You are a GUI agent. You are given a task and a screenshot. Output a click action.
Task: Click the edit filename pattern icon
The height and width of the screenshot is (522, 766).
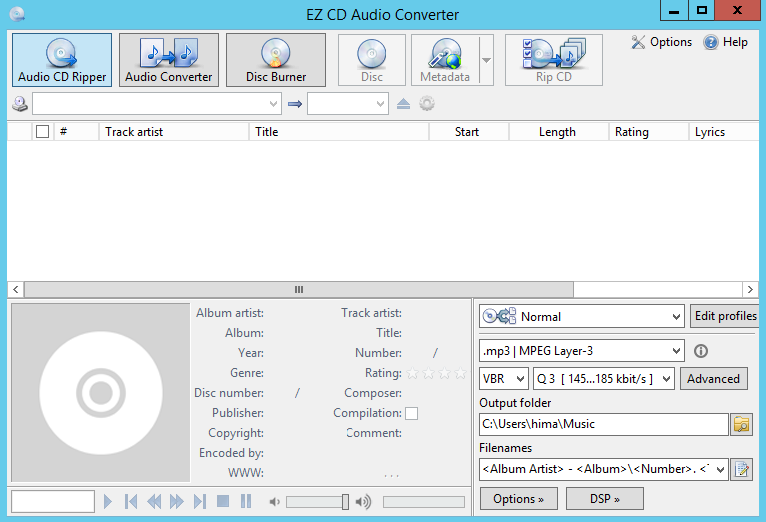click(742, 469)
